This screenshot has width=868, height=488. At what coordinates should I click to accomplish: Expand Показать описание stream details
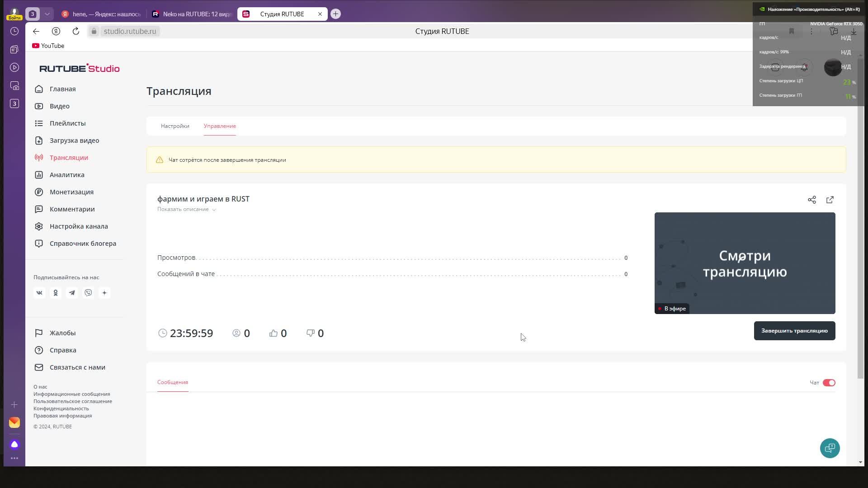point(186,209)
